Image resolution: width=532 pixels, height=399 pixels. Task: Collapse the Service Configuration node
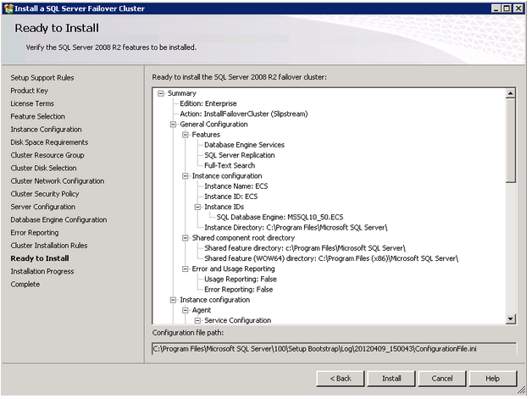pos(197,320)
